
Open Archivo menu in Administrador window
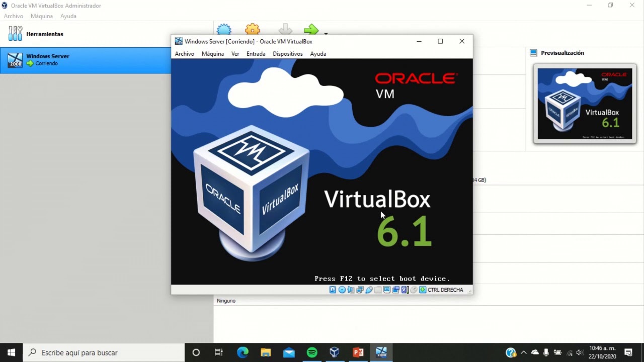pos(14,16)
